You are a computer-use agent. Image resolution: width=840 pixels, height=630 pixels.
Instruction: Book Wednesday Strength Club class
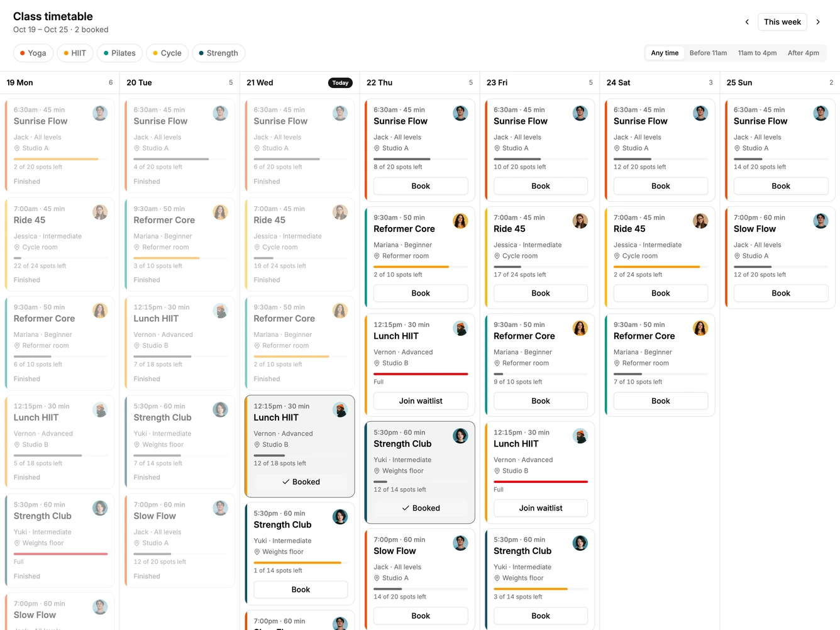pyautogui.click(x=301, y=589)
